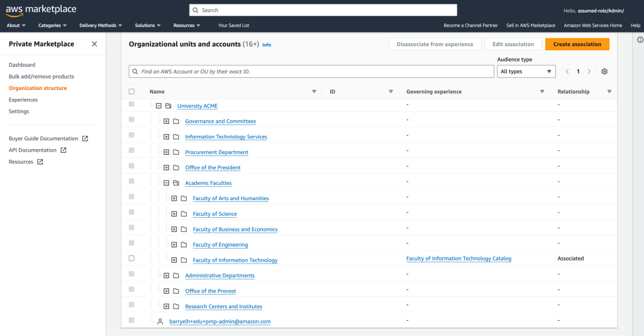The height and width of the screenshot is (336, 644).
Task: Expand the Faculty of Arts and Humanities node
Action: [174, 198]
